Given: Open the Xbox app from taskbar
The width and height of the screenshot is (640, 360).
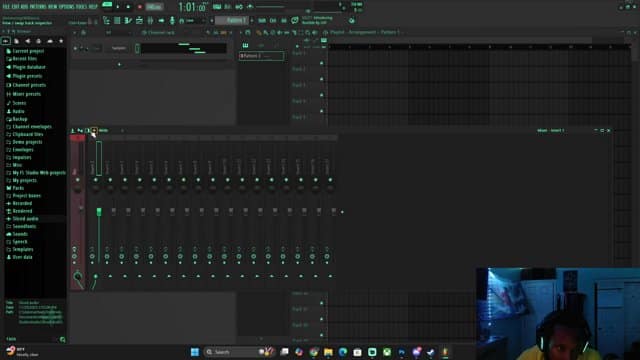Looking at the screenshot, I should point(387,352).
